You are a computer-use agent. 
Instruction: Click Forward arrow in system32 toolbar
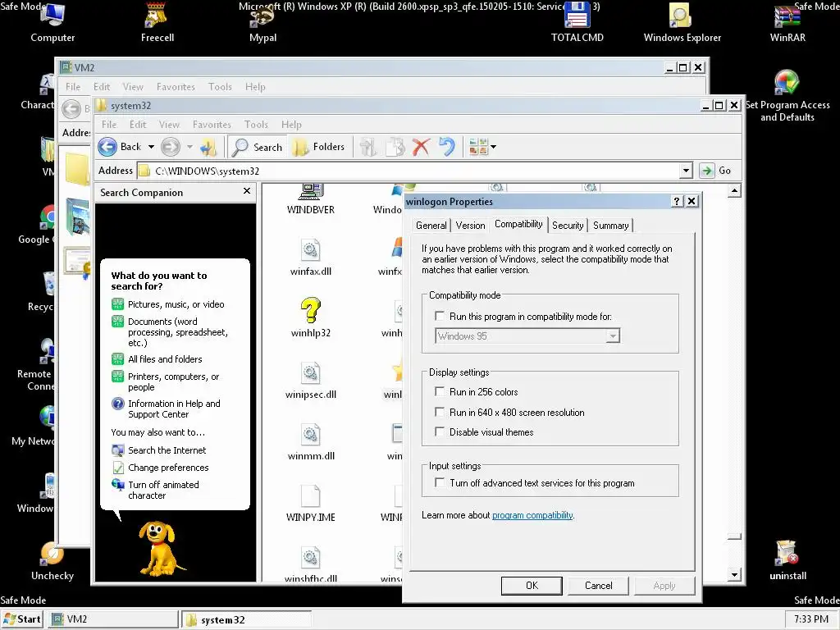171,147
